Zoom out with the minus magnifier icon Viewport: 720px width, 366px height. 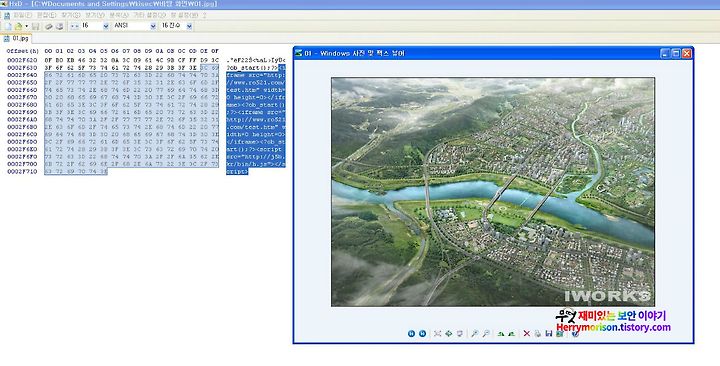pos(486,333)
